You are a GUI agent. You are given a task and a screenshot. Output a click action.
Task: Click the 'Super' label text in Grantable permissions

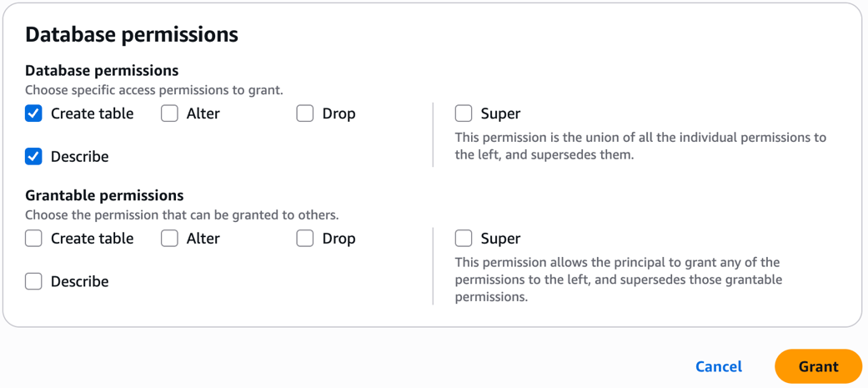pyautogui.click(x=500, y=239)
